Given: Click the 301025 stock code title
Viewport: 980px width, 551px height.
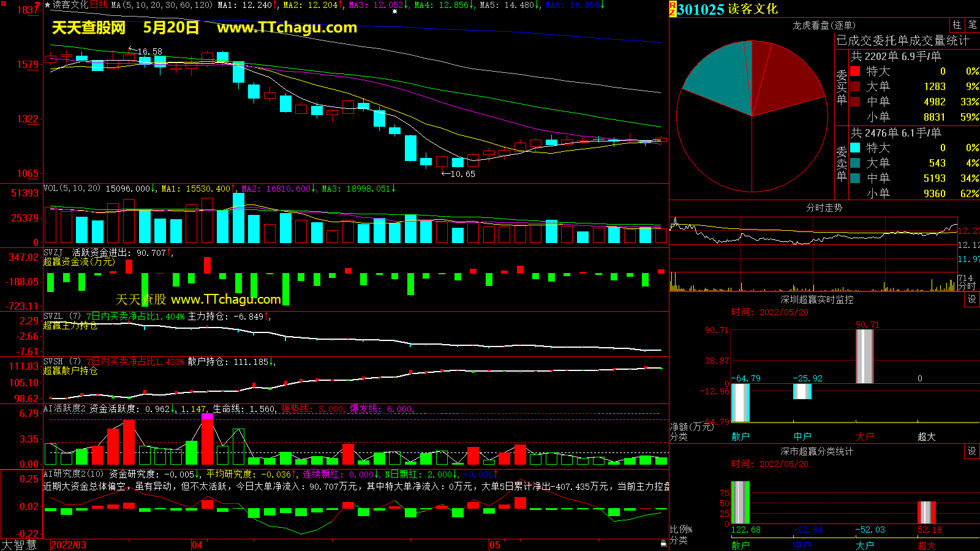Looking at the screenshot, I should pyautogui.click(x=700, y=9).
